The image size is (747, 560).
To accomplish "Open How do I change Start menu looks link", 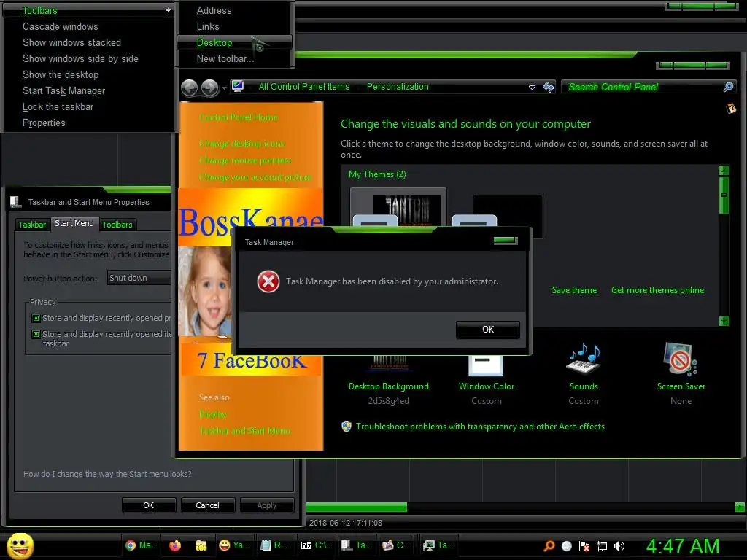I will (108, 474).
